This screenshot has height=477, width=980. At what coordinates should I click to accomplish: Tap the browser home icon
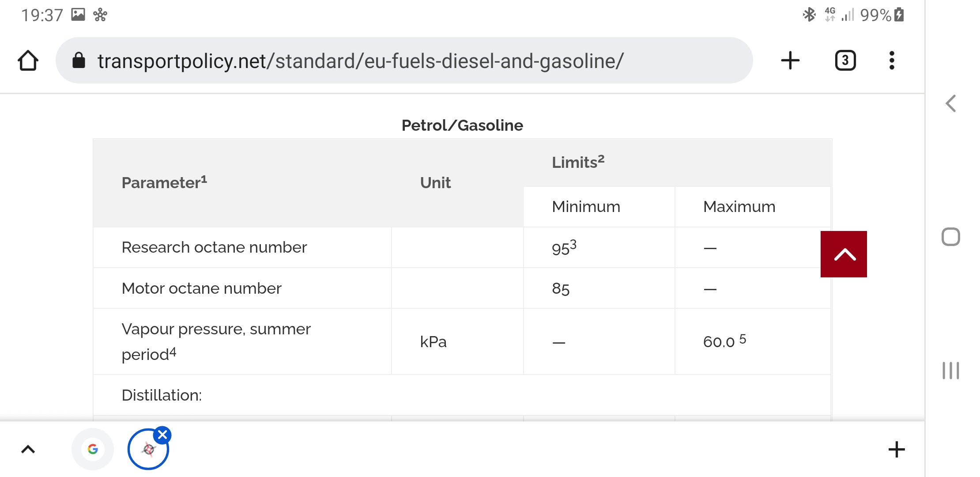(x=28, y=61)
